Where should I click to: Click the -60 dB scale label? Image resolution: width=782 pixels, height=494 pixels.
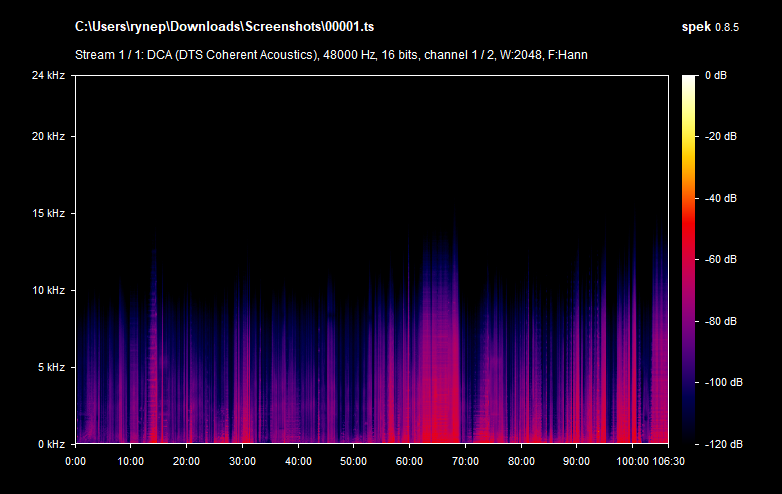pyautogui.click(x=721, y=259)
